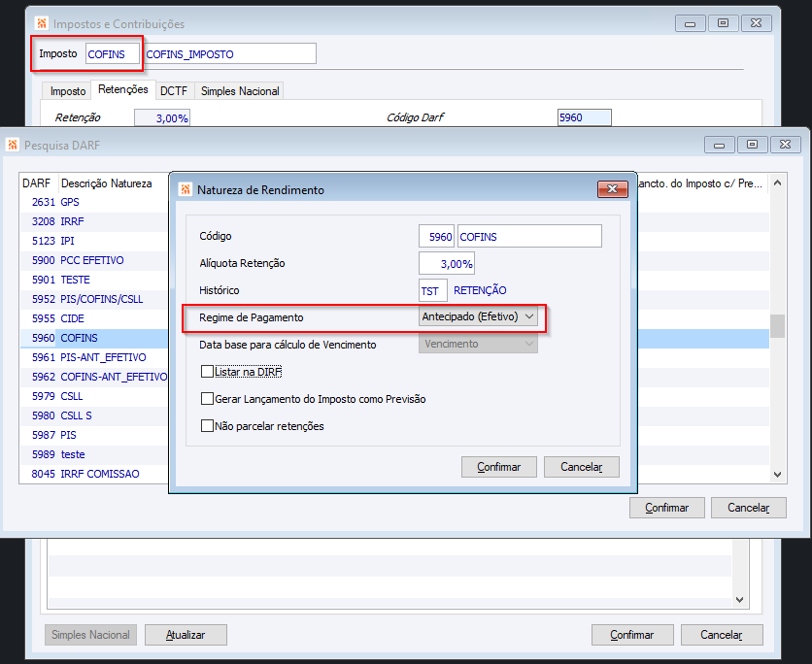Click the DARF list scrollbar thumb
Screen dimensions: 812x664
click(777, 326)
